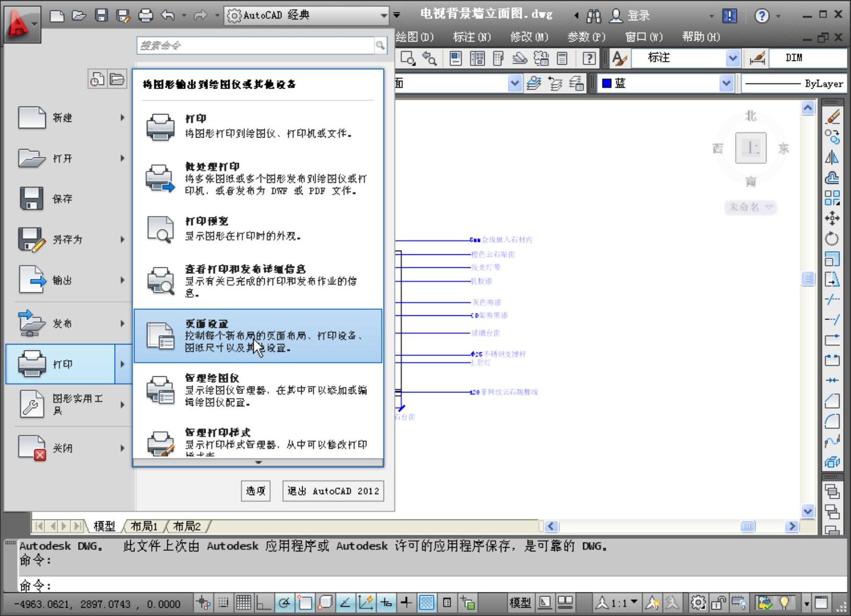The width and height of the screenshot is (851, 616).
Task: Open the 1:1 annotation scale dropdown
Action: pos(618,603)
